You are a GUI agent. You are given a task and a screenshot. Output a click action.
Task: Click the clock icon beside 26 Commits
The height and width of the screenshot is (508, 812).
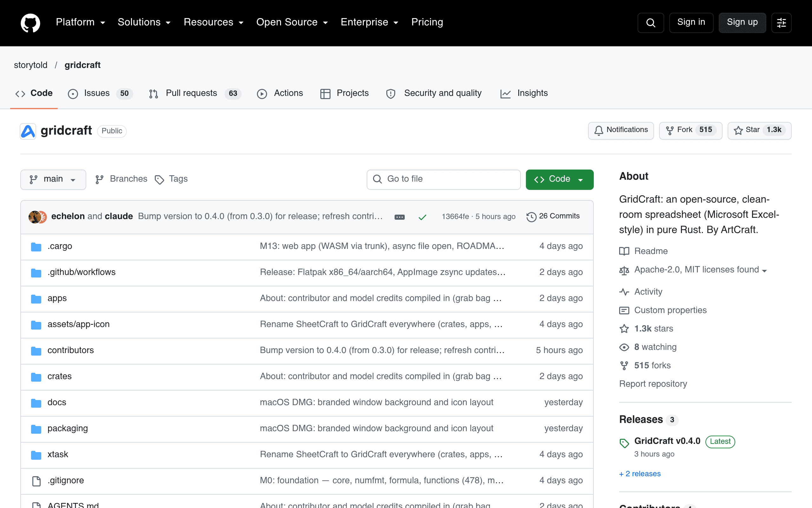point(531,217)
